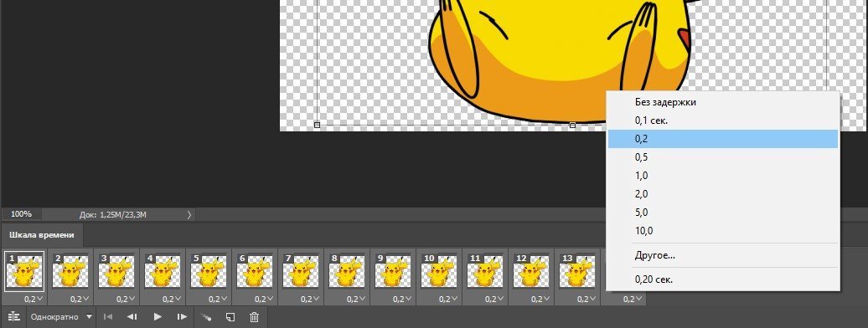Open frame 6 delay dropdown
This screenshot has height=328, width=868.
point(264,300)
